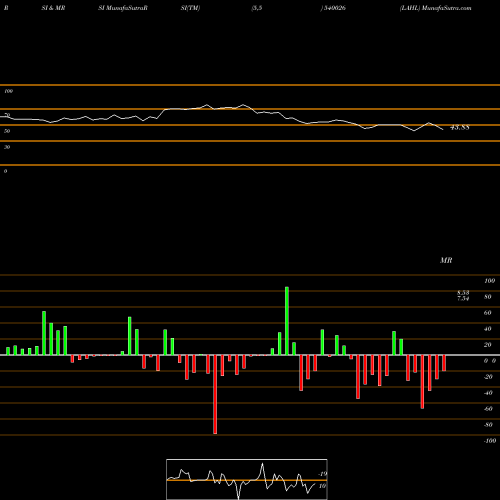This screenshot has width=500, height=500.
Task: Click the '40' label on MR axis
Action: coord(488,329)
